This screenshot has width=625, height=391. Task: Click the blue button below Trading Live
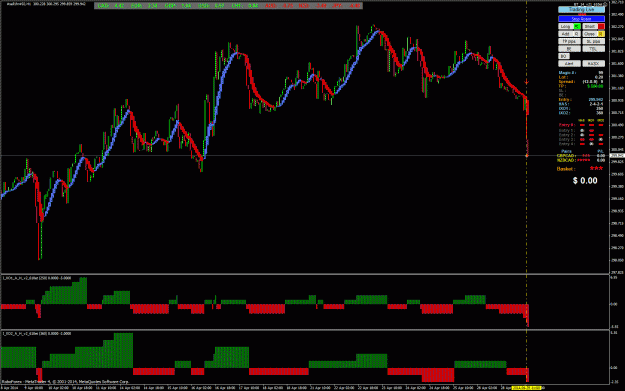(581, 19)
